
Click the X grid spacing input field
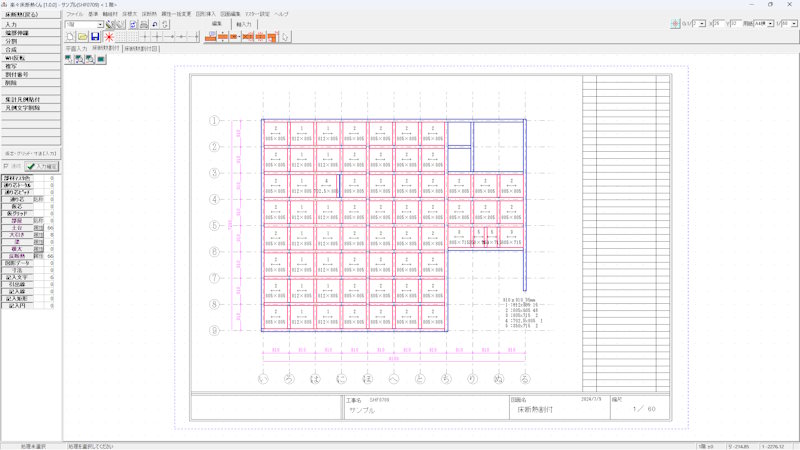(x=716, y=24)
